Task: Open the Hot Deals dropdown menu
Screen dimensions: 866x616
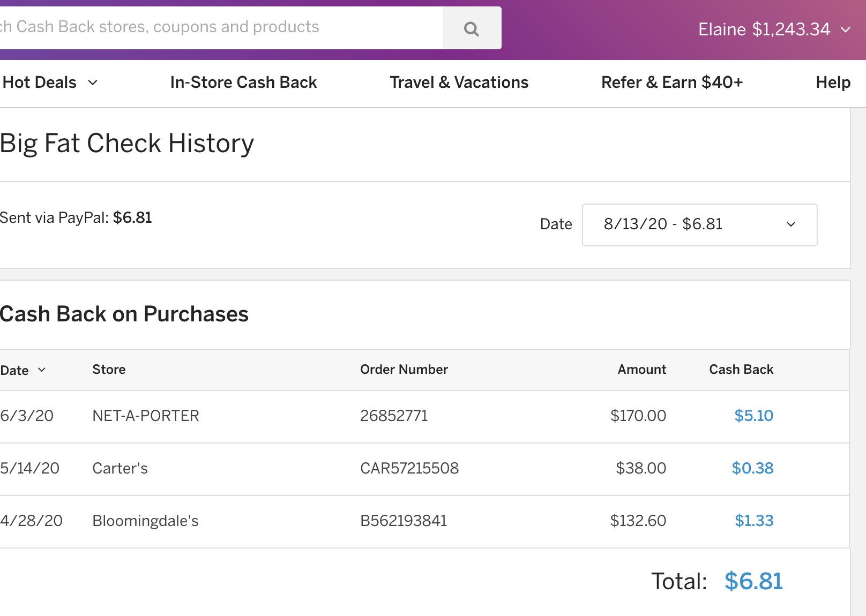Action: pyautogui.click(x=50, y=82)
